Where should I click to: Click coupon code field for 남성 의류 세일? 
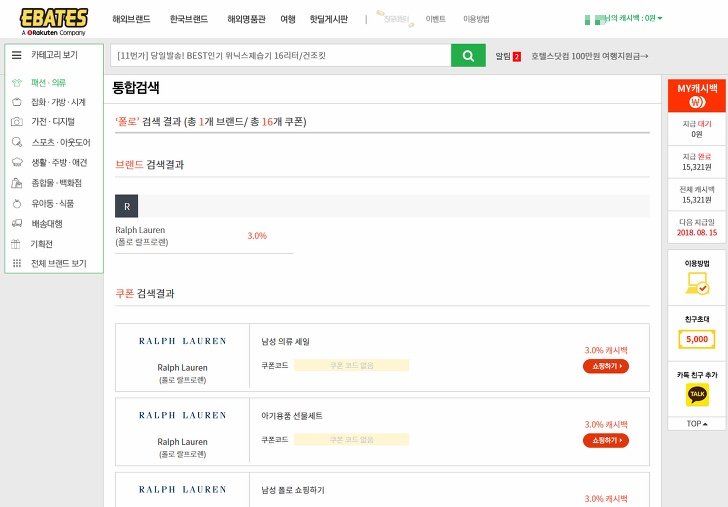pos(351,365)
